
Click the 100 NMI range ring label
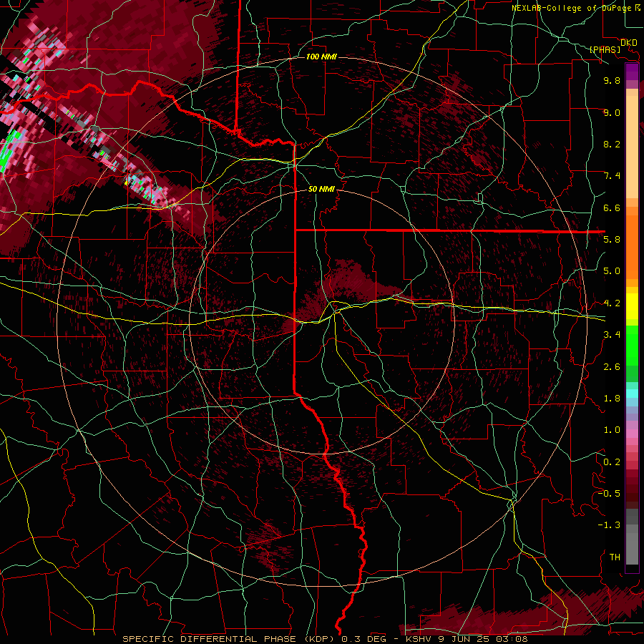(321, 57)
